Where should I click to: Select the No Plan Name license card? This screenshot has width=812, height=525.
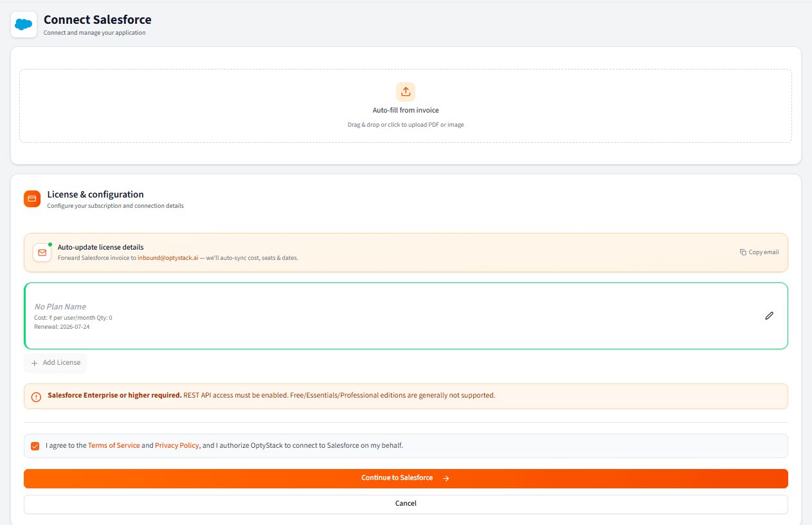406,316
